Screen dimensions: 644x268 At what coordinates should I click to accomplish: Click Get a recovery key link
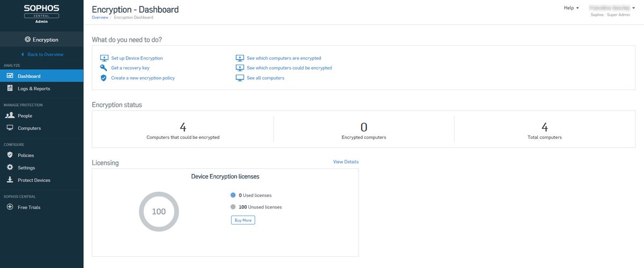coord(130,68)
